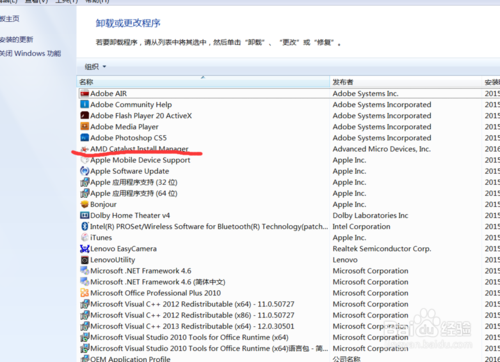Click publisher Realtek Semiconductor Corp.
Image resolution: width=500 pixels, height=362 pixels.
pyautogui.click(x=382, y=249)
